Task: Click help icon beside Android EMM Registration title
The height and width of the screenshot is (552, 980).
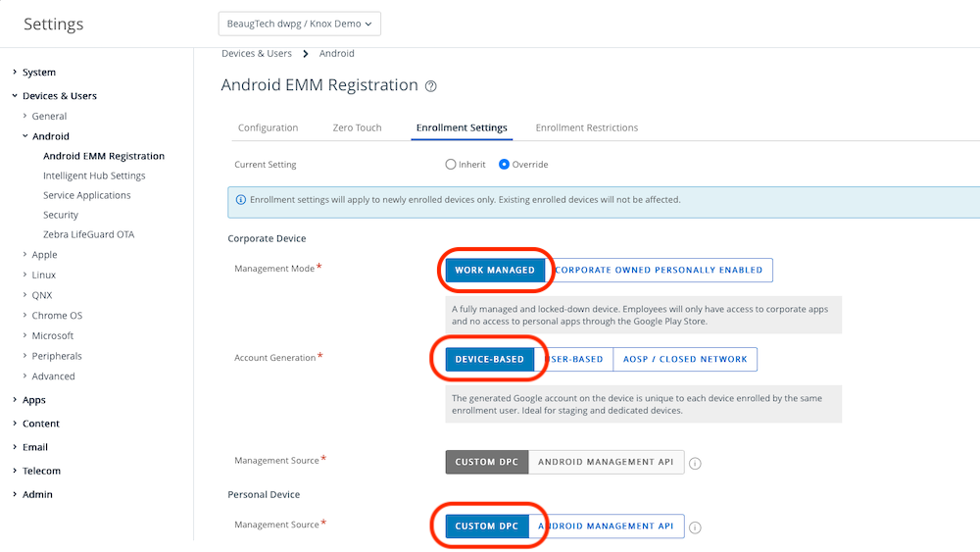Action: [431, 86]
